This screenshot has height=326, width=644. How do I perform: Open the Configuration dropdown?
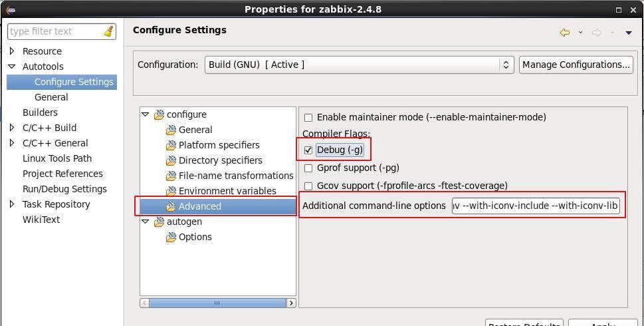click(359, 65)
